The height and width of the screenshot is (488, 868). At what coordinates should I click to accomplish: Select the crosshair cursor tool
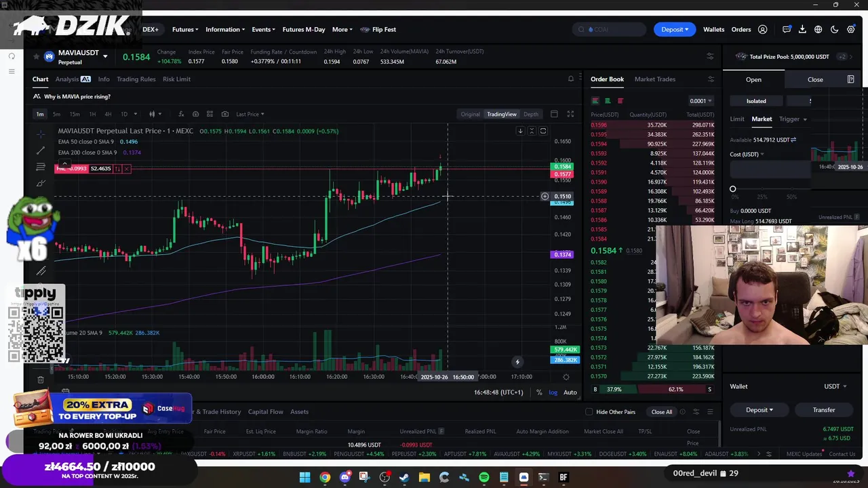coord(41,133)
